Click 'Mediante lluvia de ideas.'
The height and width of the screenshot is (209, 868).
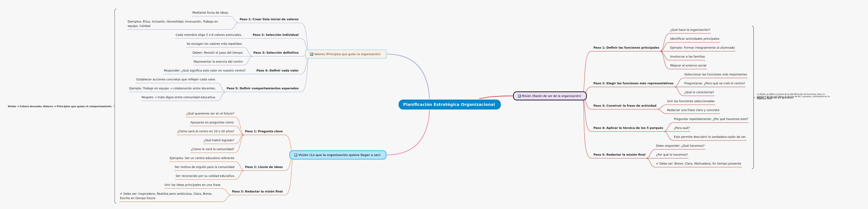click(x=210, y=13)
